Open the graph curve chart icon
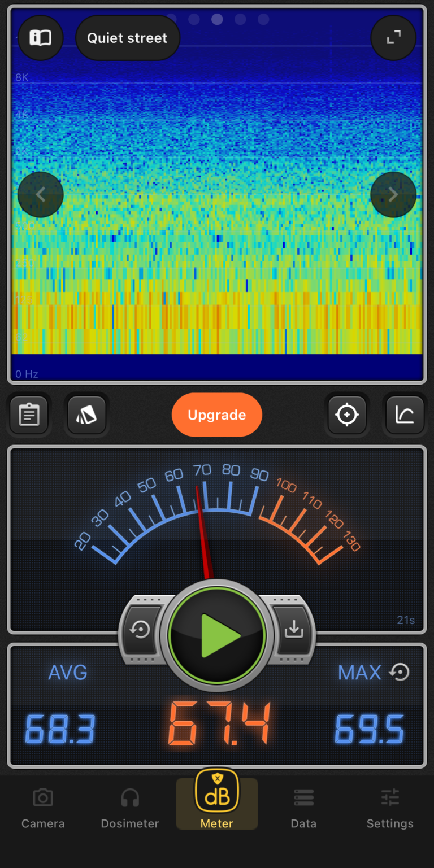The image size is (434, 868). pos(405,415)
